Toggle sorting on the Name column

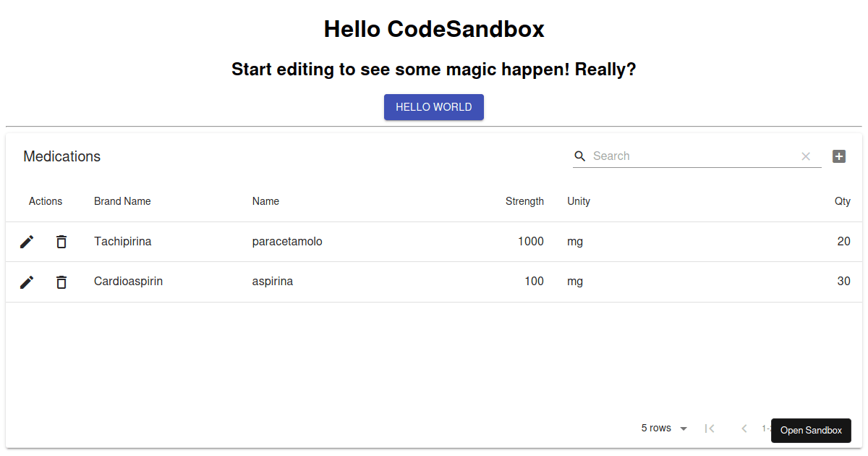tap(265, 201)
